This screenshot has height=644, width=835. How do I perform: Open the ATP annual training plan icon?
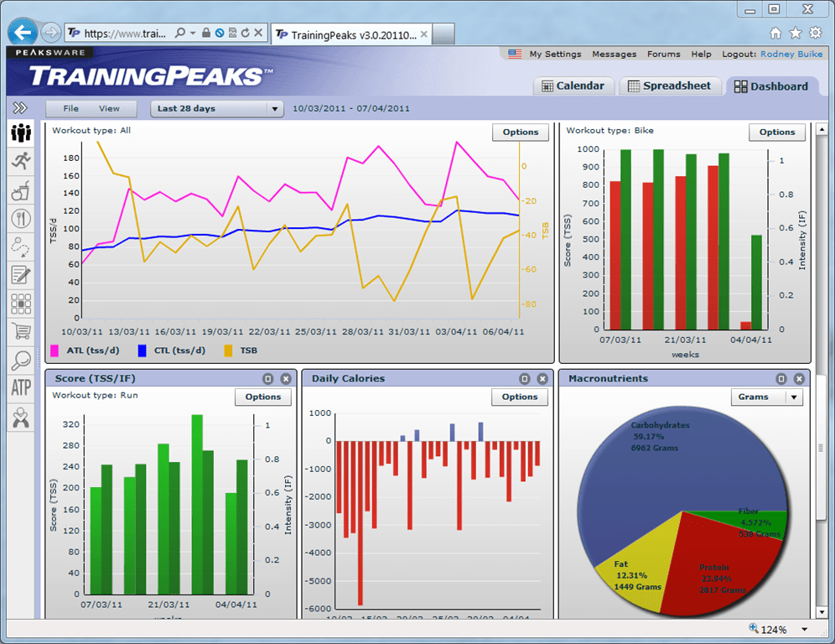21,387
